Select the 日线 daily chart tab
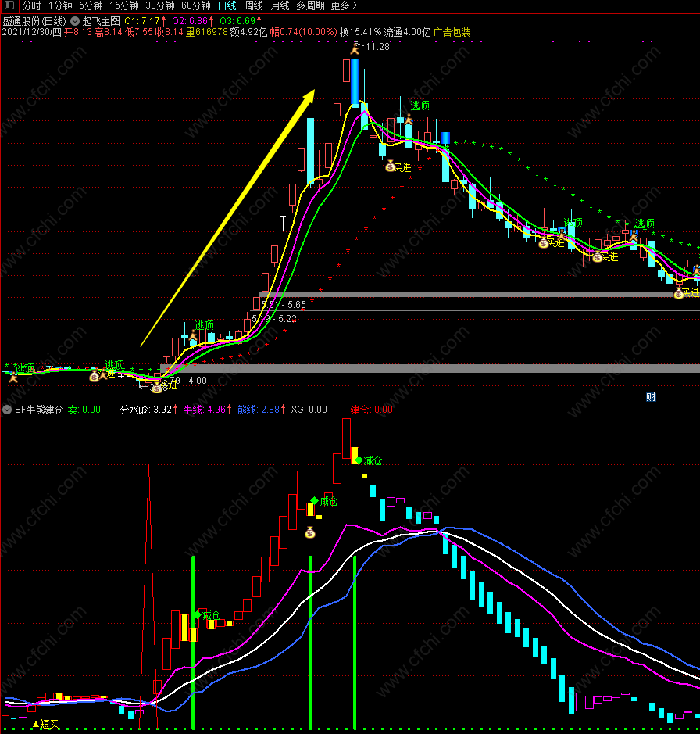 [227, 5]
